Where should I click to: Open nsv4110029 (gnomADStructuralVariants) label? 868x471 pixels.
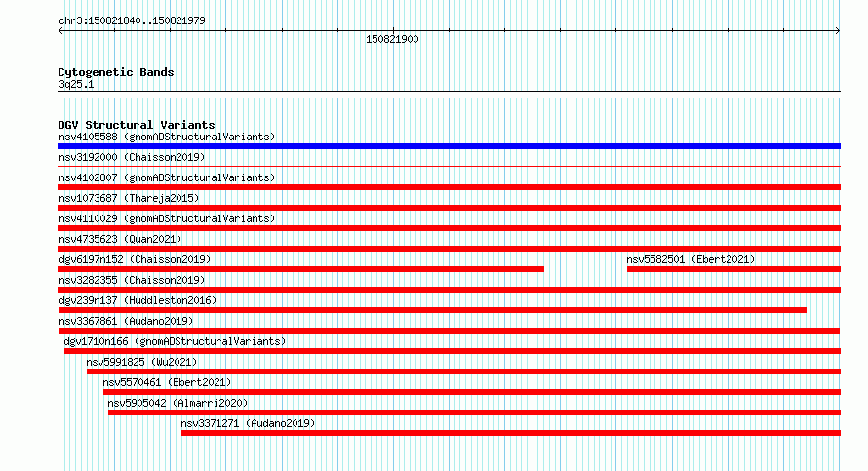pyautogui.click(x=167, y=218)
